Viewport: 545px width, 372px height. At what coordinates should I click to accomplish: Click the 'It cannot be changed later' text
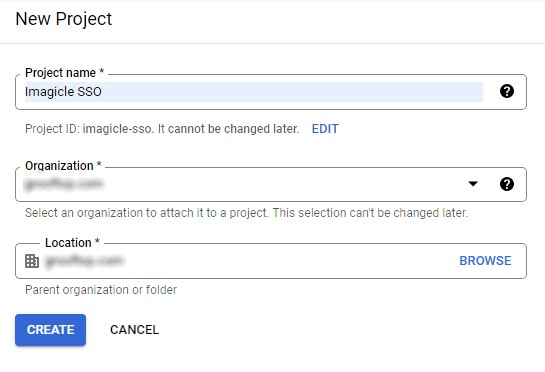click(228, 129)
